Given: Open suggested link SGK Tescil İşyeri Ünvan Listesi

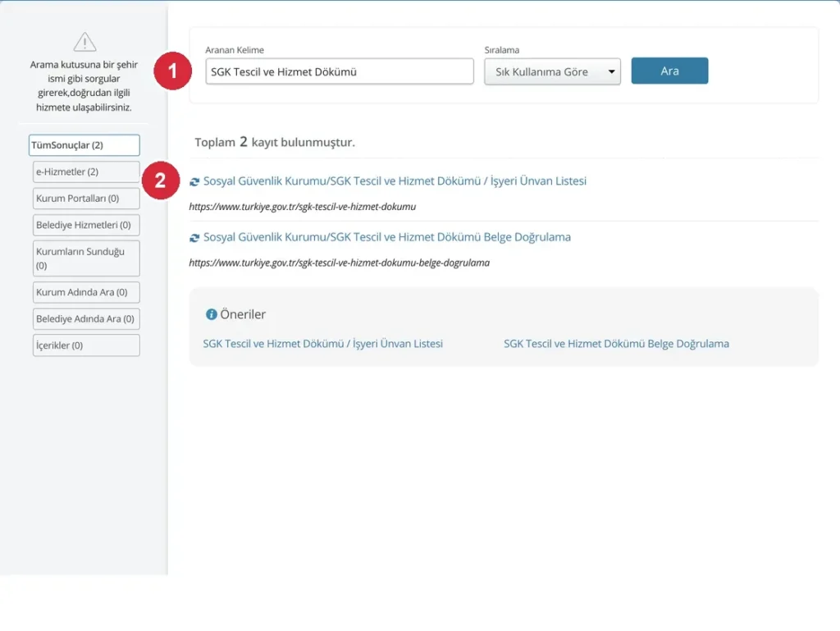Looking at the screenshot, I should (322, 343).
